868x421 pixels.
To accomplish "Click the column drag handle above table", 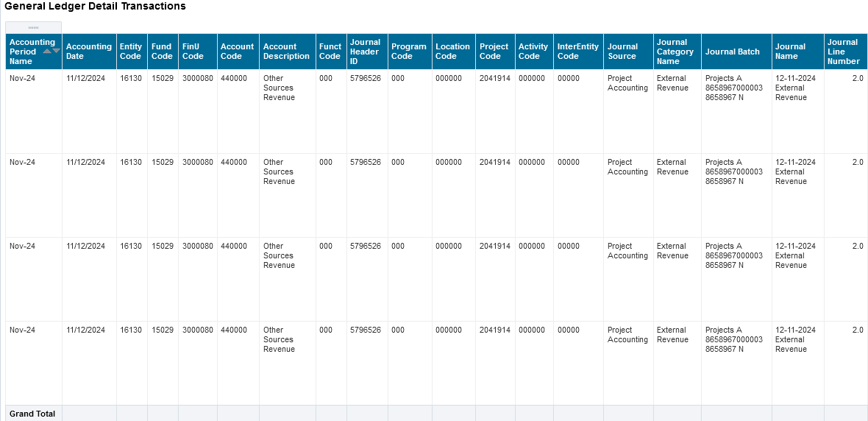I will pyautogui.click(x=33, y=27).
